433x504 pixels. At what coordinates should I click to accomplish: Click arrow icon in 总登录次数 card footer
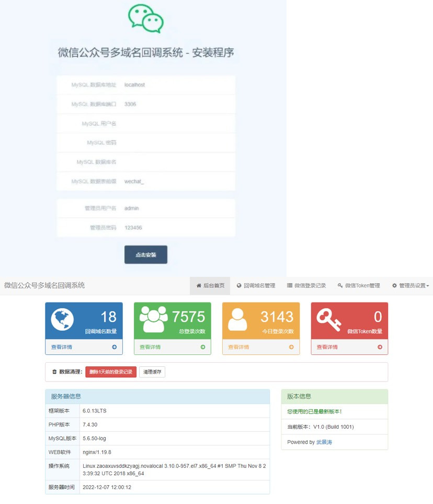(x=203, y=347)
